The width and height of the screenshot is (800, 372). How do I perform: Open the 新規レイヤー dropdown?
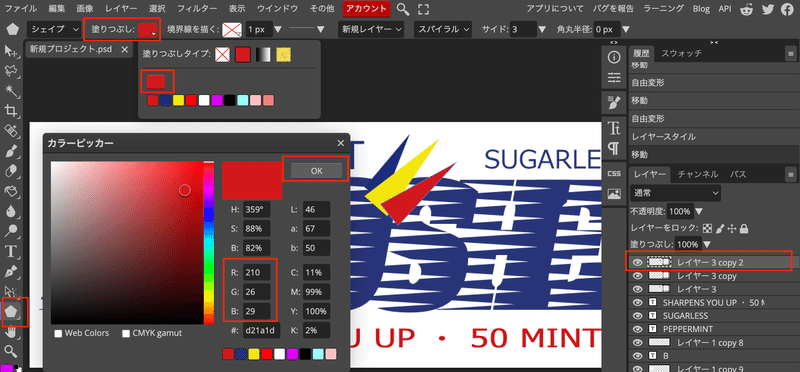[x=371, y=30]
